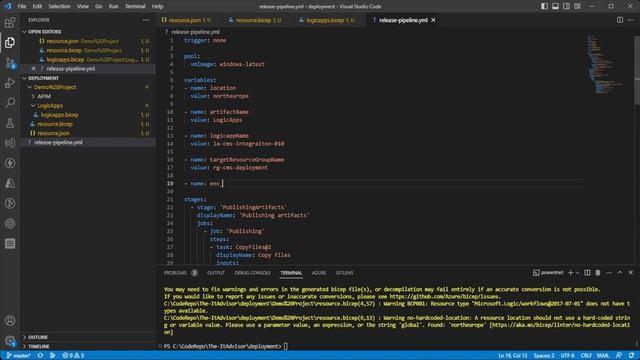
Task: Open the Testing flask icon
Action: point(10,123)
